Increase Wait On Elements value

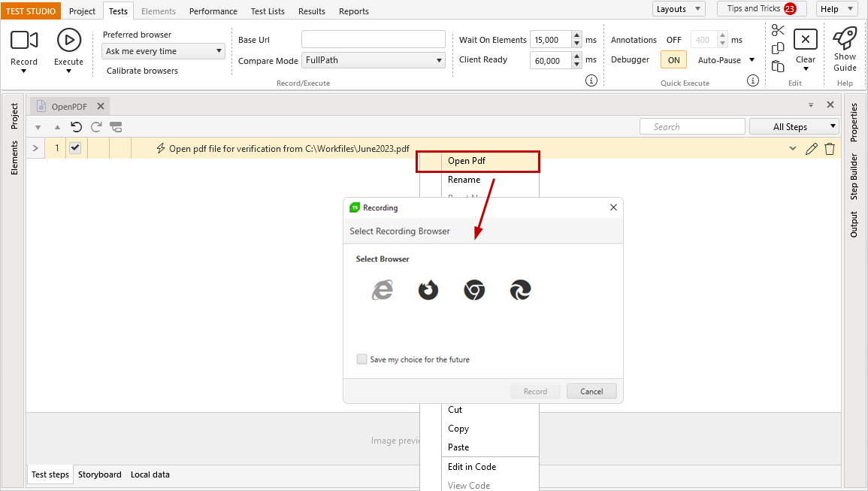(x=577, y=36)
